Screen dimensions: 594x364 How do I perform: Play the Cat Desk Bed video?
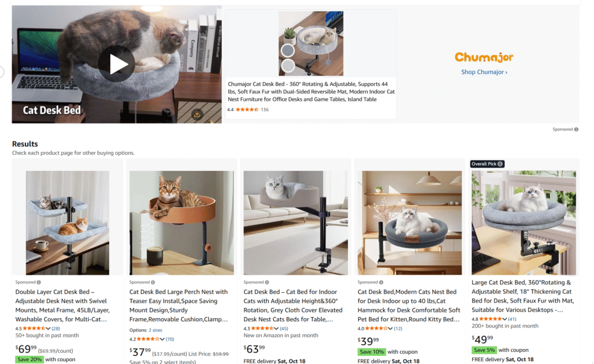[x=116, y=64]
